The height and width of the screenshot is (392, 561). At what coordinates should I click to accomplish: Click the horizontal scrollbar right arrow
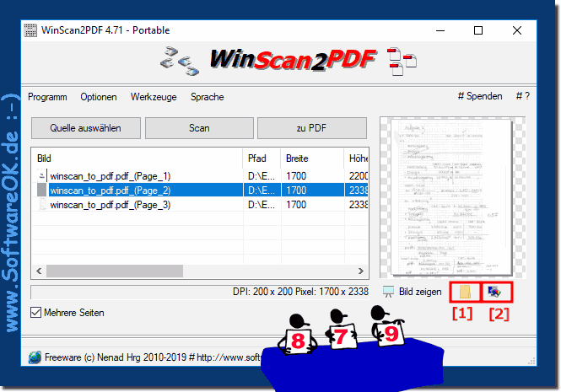coord(361,271)
